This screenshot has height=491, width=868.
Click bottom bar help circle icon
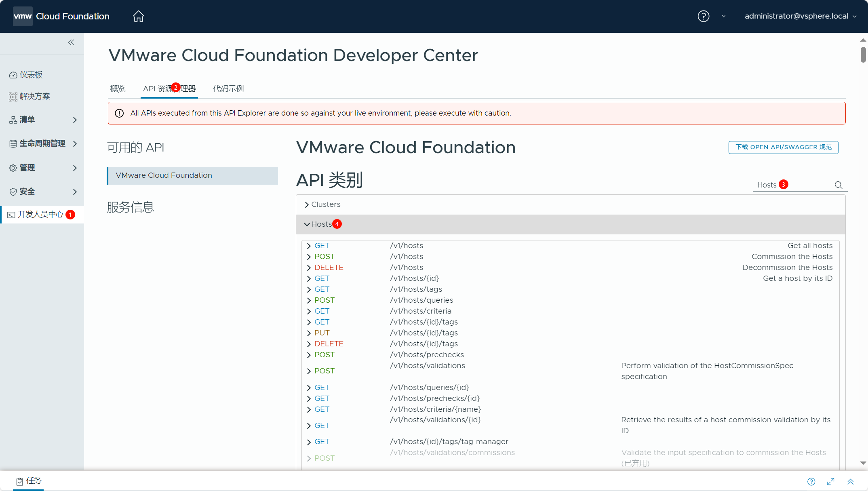811,481
